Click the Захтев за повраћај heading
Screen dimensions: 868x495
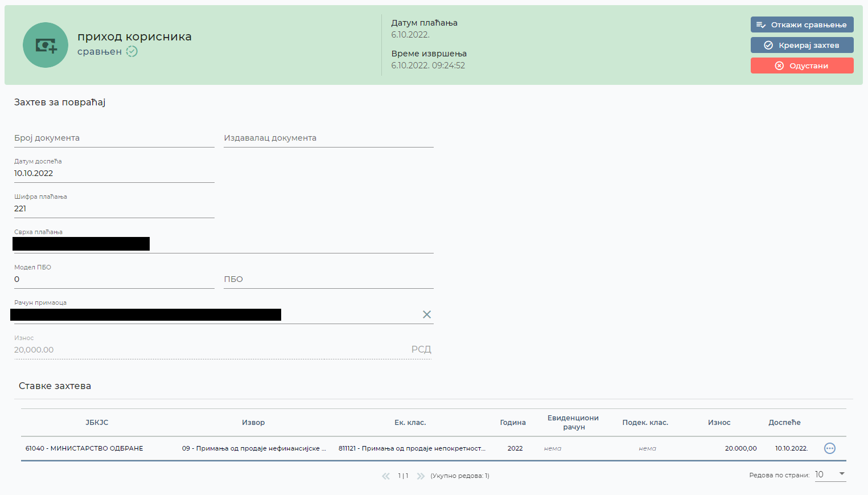click(x=60, y=103)
